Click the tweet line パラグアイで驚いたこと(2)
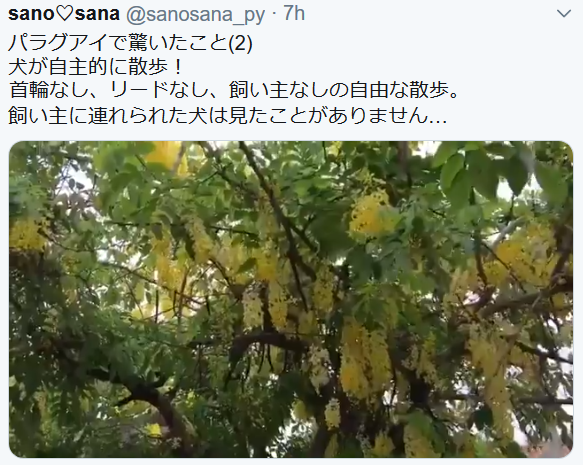This screenshot has height=465, width=583. [x=130, y=43]
